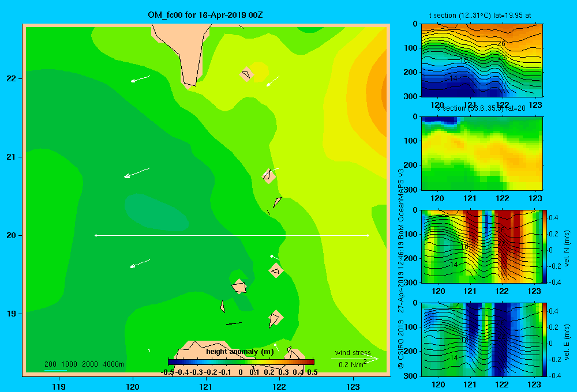
Task: Click the vel. E color scale bar
Action: point(545,340)
